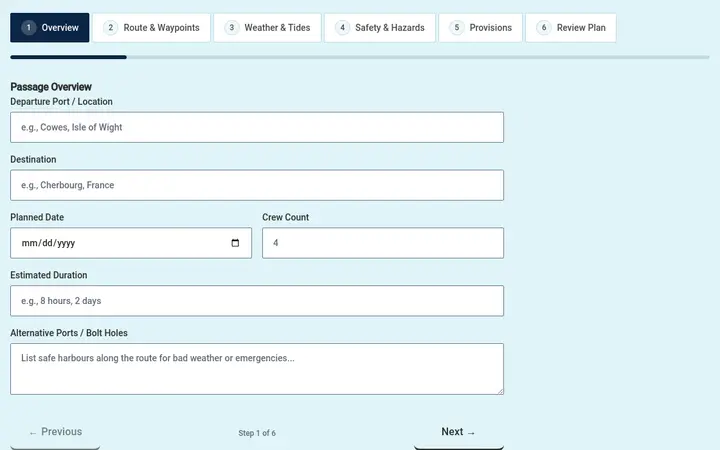This screenshot has height=450, width=720.
Task: Open the Safety & Hazards tab
Action: [380, 28]
